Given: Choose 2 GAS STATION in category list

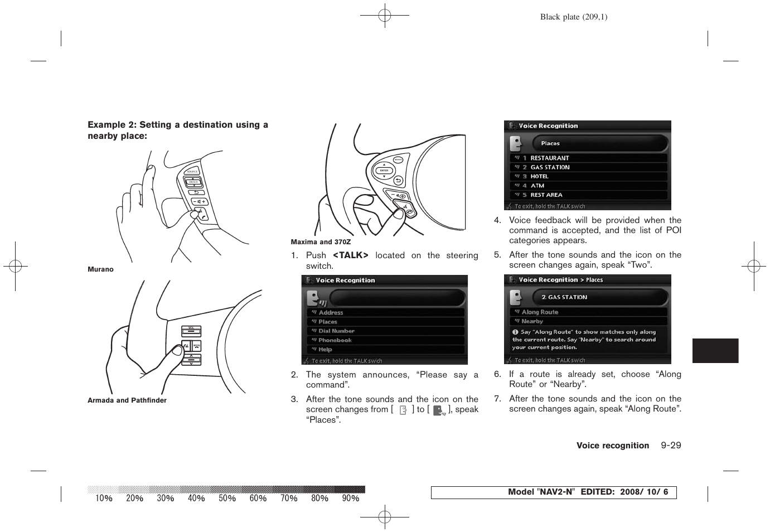Looking at the screenshot, I should 589,167.
